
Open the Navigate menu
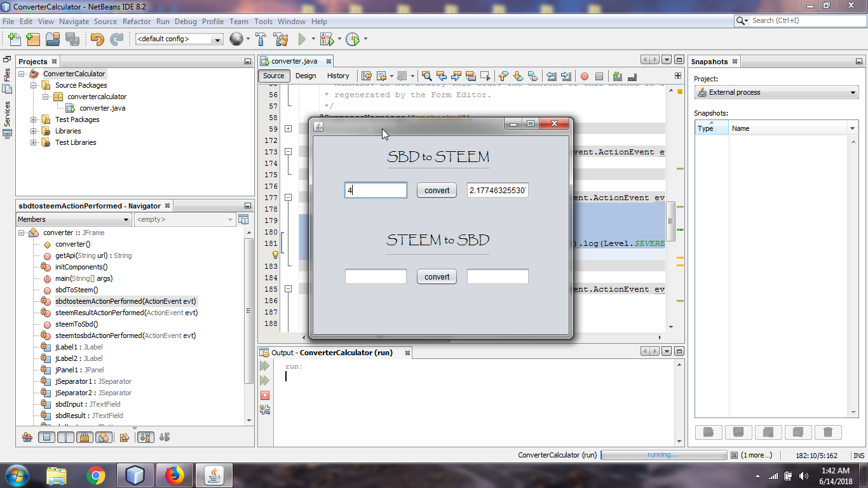(74, 21)
